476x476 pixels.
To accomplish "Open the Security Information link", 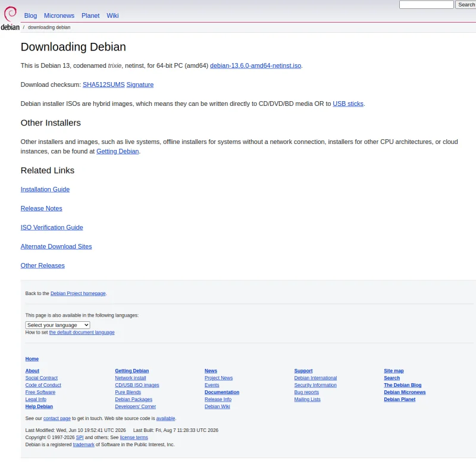I will pos(315,385).
